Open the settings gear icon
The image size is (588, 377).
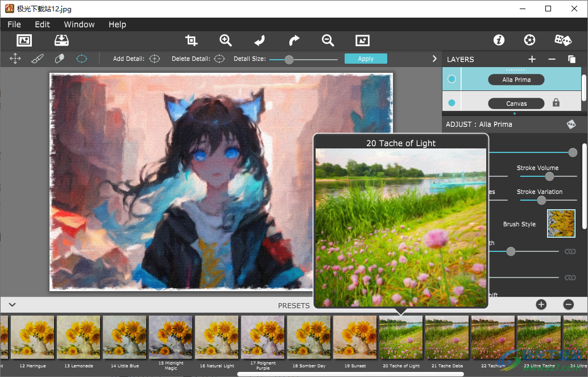coord(529,40)
